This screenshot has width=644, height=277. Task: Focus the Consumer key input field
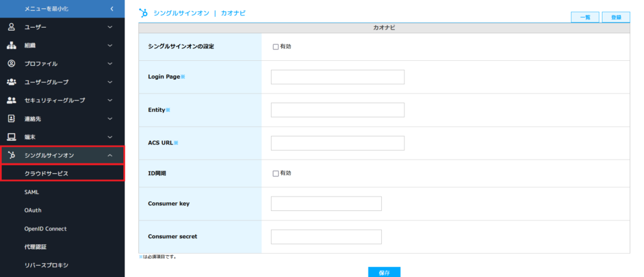326,204
